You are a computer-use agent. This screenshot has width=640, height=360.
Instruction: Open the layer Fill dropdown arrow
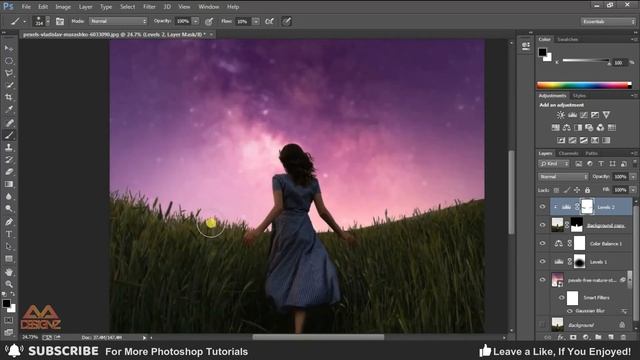pos(633,190)
